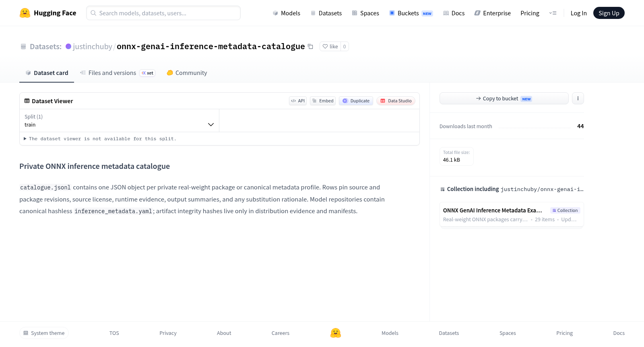Click Log In
The width and height of the screenshot is (644, 347).
click(x=578, y=13)
